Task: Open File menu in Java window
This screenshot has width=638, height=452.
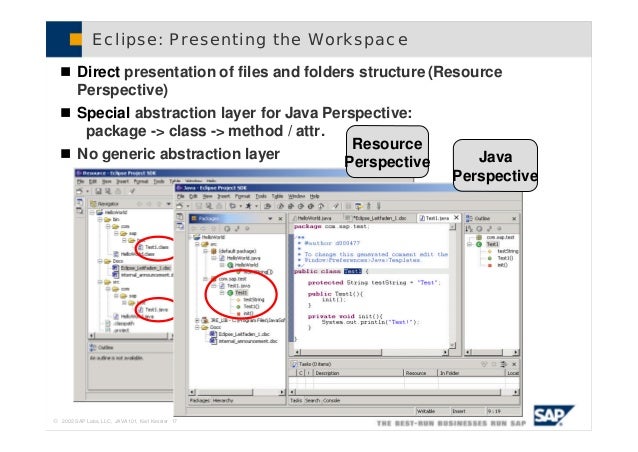Action: 180,197
